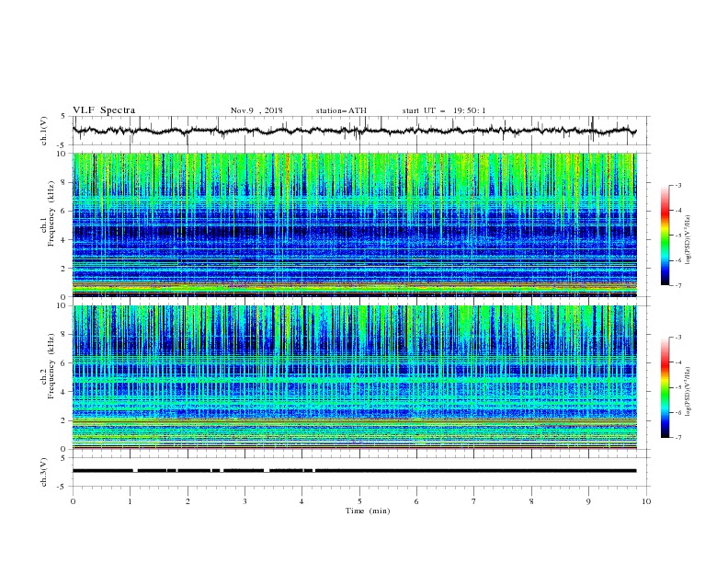Click the "3" tick on the Time axis
Viewport: 728px width, 563px height.
245,501
